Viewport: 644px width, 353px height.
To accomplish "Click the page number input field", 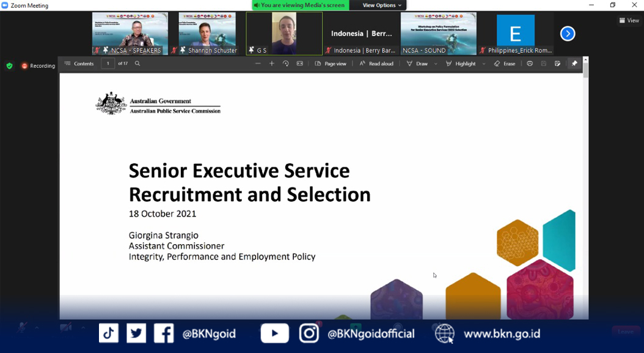I will 108,64.
